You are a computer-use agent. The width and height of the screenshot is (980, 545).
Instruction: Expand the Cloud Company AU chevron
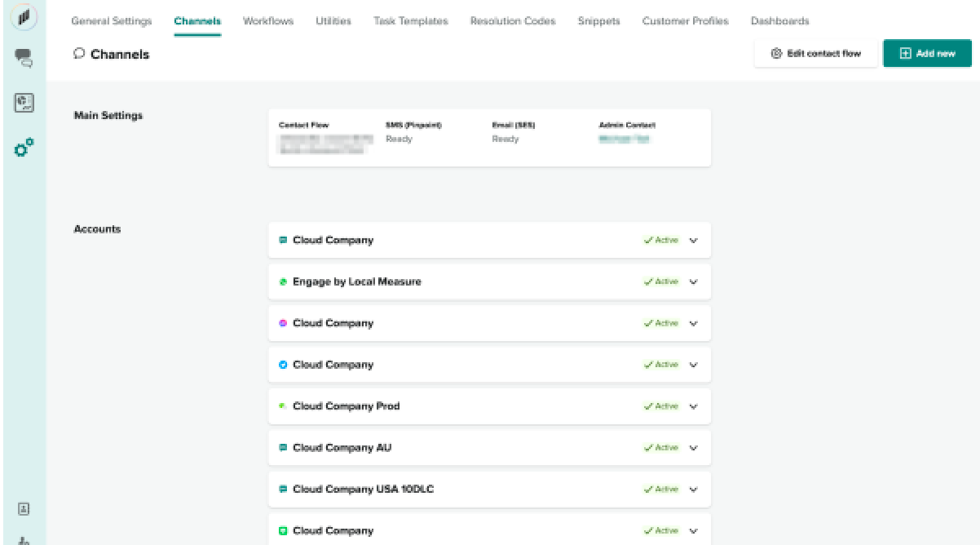(694, 448)
